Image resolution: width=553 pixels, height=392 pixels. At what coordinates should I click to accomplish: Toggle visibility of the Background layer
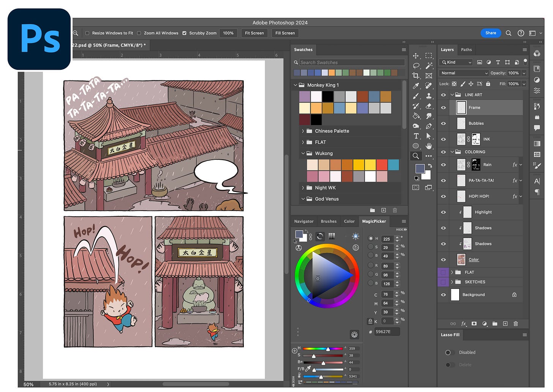[x=443, y=294]
